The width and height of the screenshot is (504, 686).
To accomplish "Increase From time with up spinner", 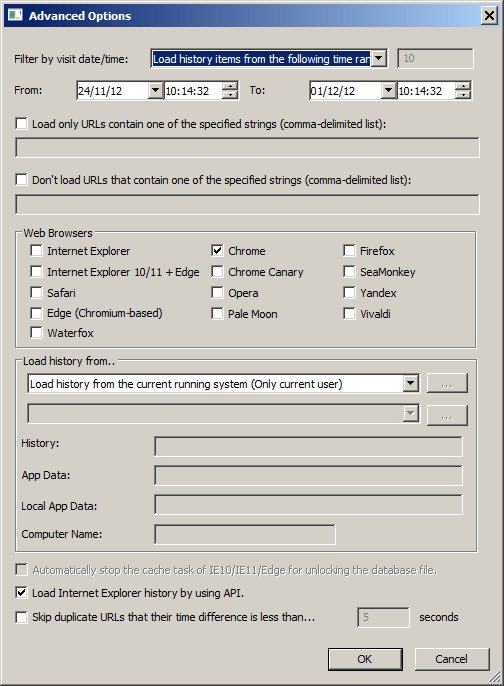I will [x=230, y=86].
